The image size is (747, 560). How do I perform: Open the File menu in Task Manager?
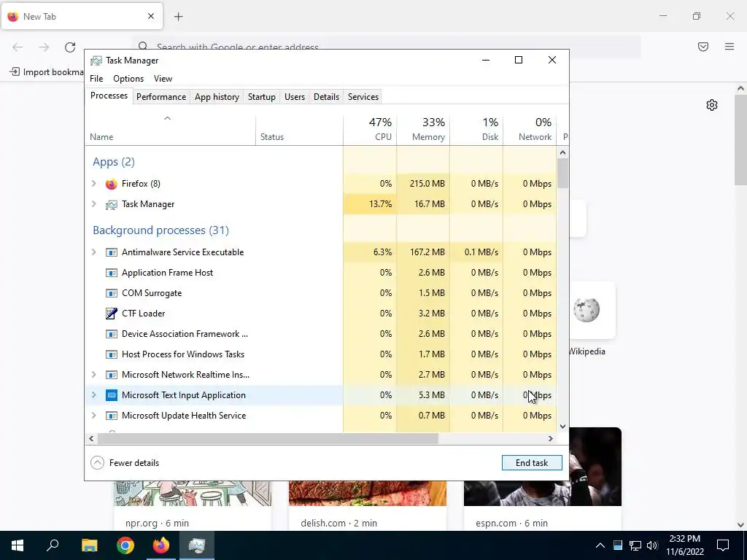pos(96,79)
